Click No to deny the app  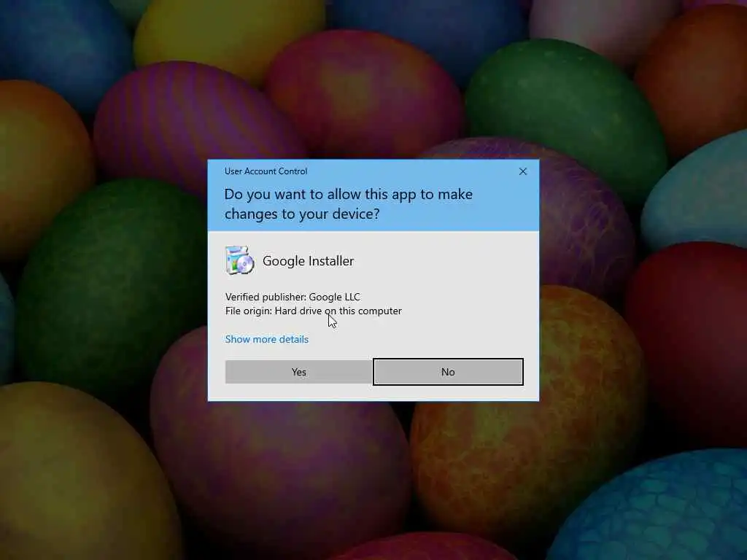(448, 372)
